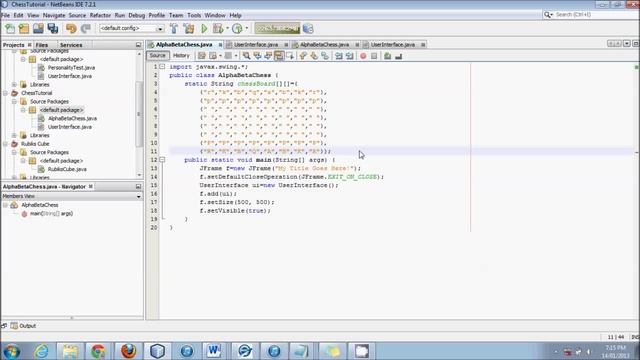Viewport: 640px width, 360px height.
Task: Open the Team menu
Action: click(176, 15)
